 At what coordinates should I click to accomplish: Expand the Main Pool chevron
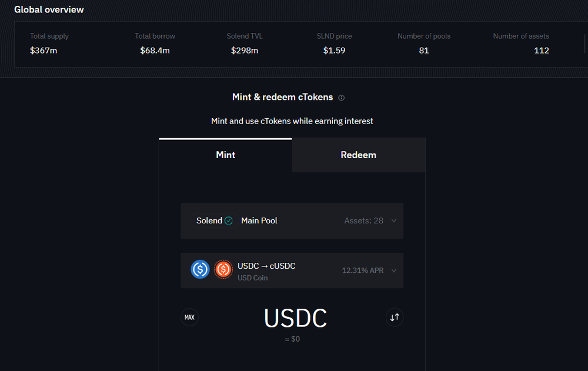tap(394, 220)
